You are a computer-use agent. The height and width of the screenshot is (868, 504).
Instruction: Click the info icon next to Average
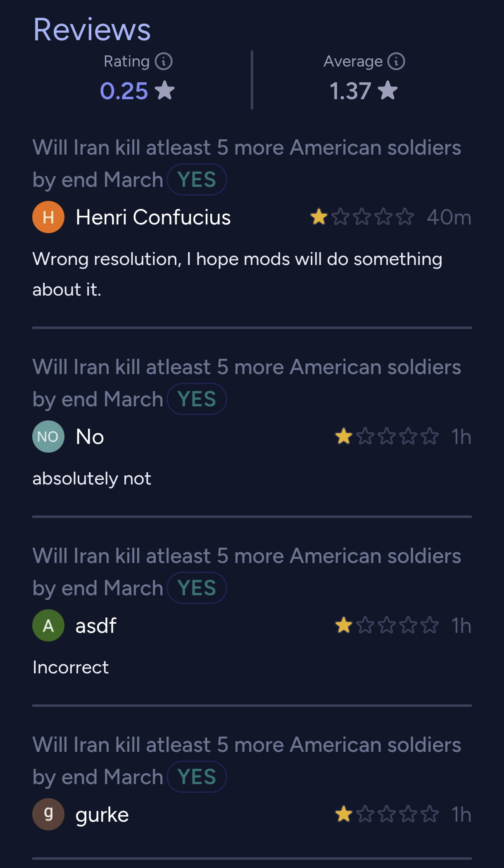(x=396, y=62)
